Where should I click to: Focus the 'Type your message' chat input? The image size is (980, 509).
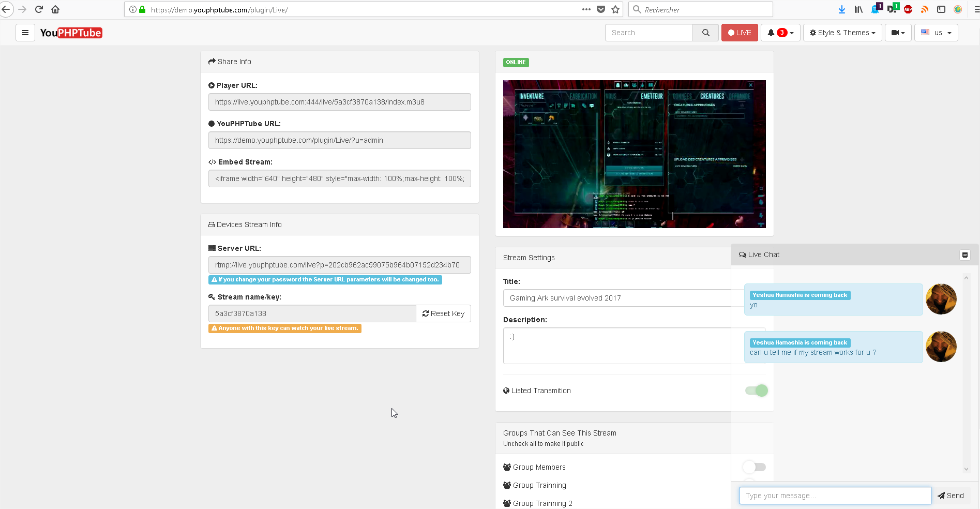point(835,496)
